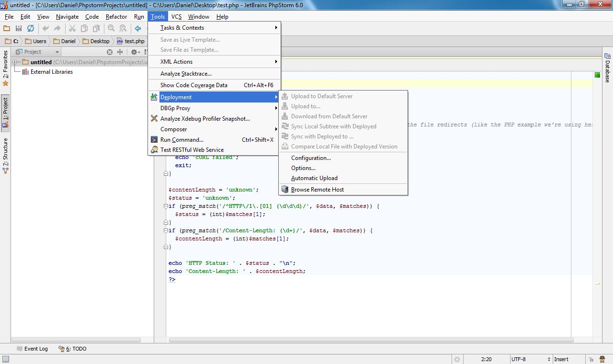Click the C: breadcrumb in navigation bar
613x364 pixels.
click(11, 41)
